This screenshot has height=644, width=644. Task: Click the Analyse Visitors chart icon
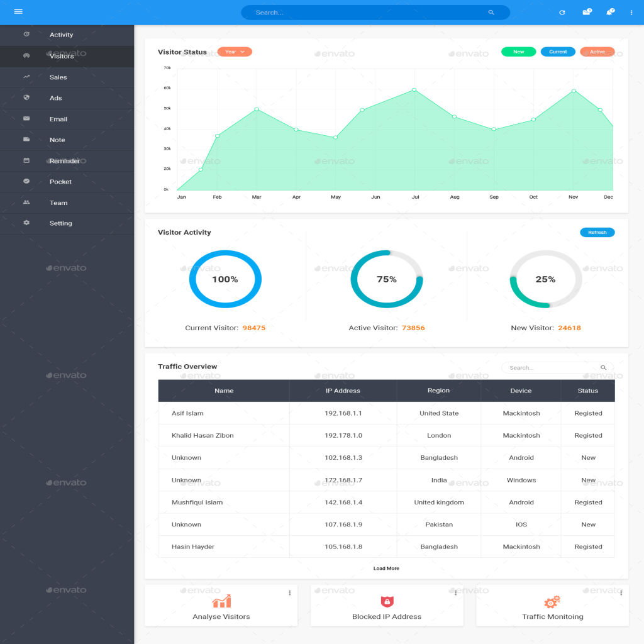point(221,602)
